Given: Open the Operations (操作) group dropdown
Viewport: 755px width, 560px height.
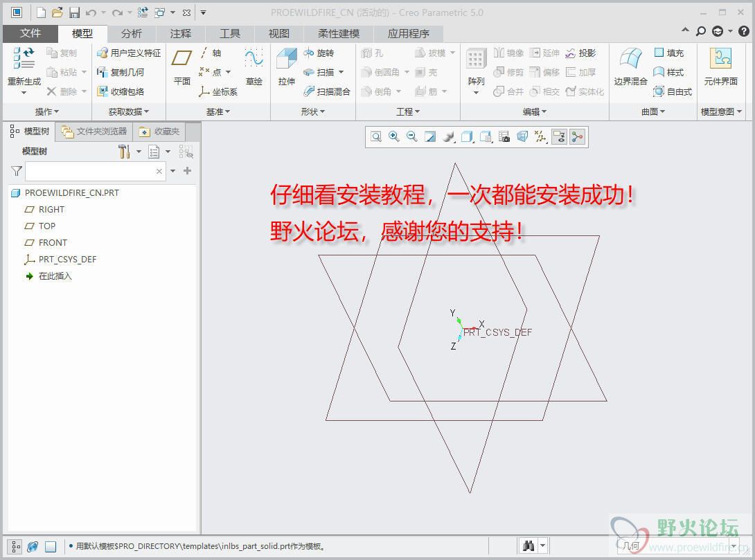Looking at the screenshot, I should 46,111.
